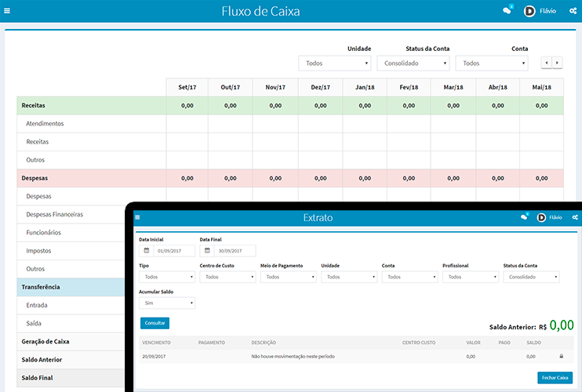
Task: Click the calendar icon for Data Final
Action: 207,251
